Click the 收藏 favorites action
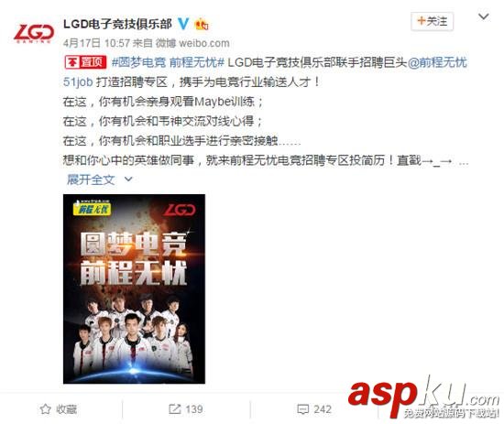 [58, 409]
